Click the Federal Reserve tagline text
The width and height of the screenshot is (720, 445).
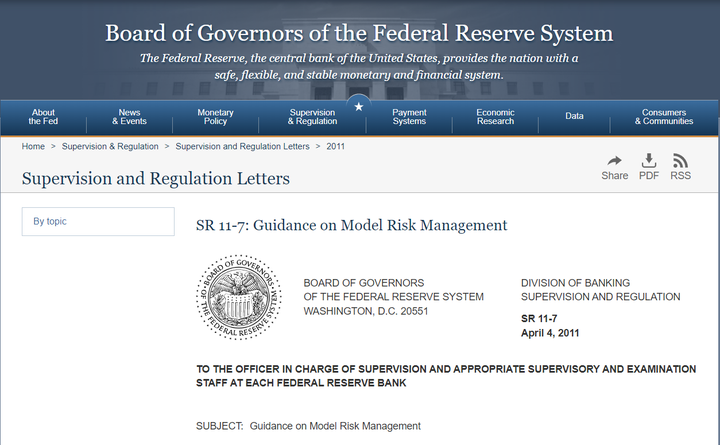[359, 67]
